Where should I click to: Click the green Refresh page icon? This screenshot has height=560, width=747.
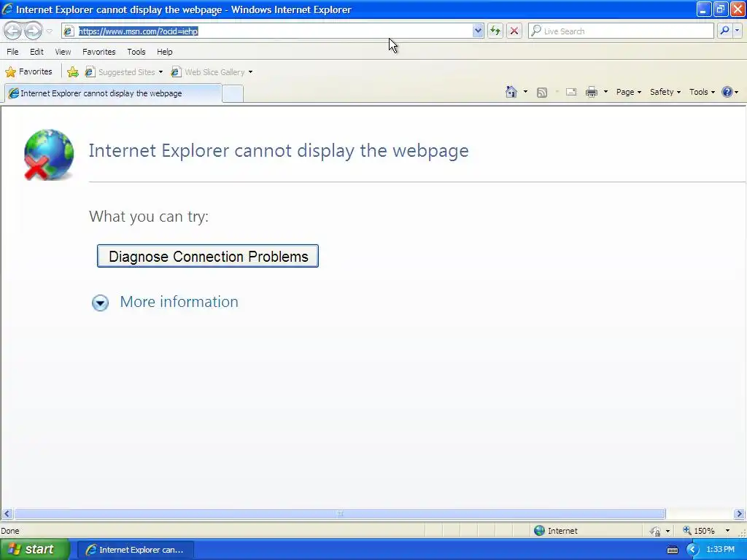[495, 31]
